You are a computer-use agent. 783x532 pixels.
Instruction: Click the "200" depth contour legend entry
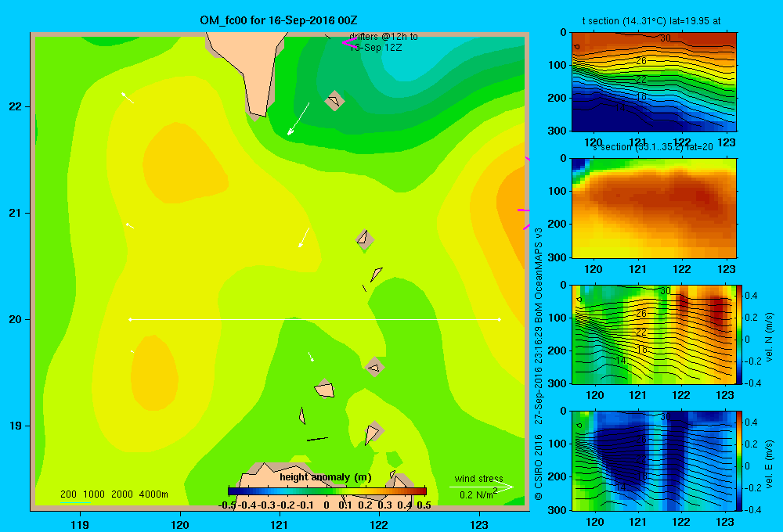point(68,494)
